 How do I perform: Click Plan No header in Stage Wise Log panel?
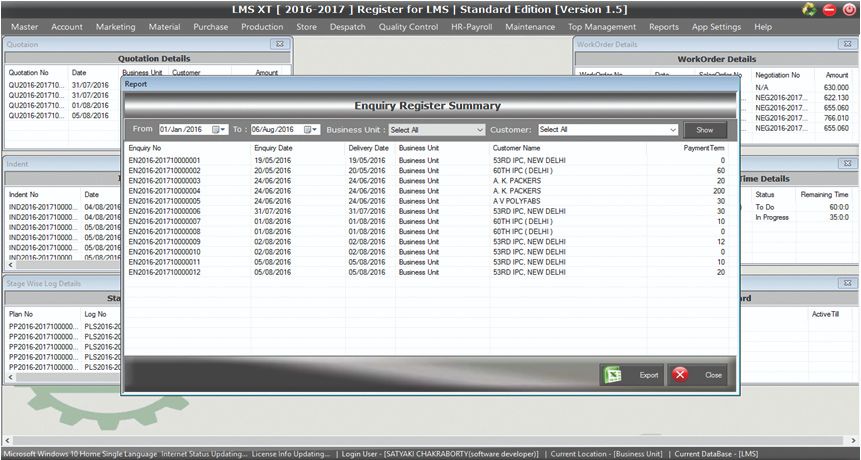tap(21, 314)
